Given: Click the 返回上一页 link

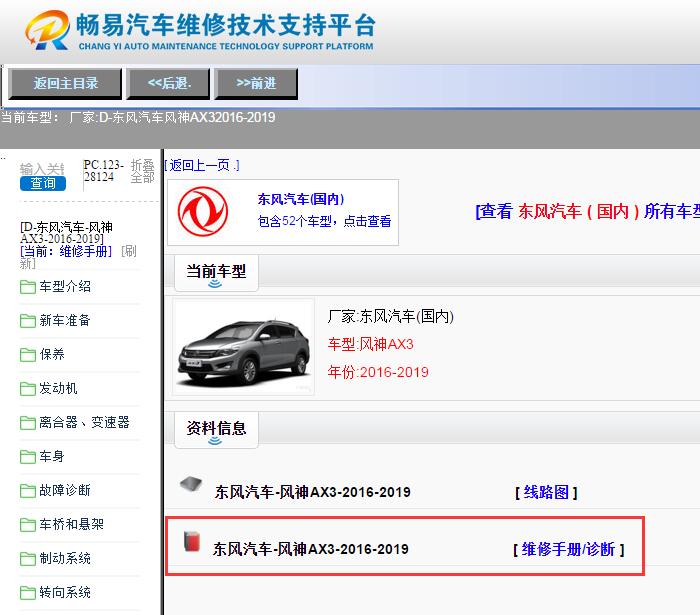Looking at the screenshot, I should click(201, 166).
